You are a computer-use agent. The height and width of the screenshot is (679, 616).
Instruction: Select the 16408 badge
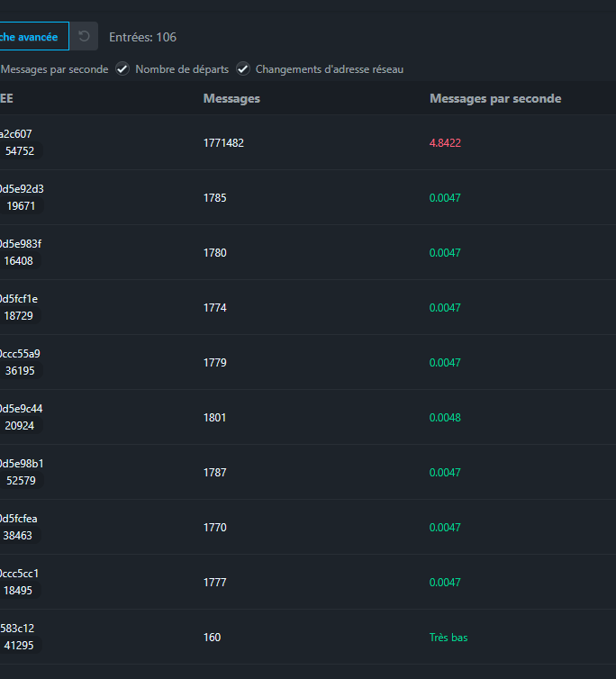click(x=20, y=261)
